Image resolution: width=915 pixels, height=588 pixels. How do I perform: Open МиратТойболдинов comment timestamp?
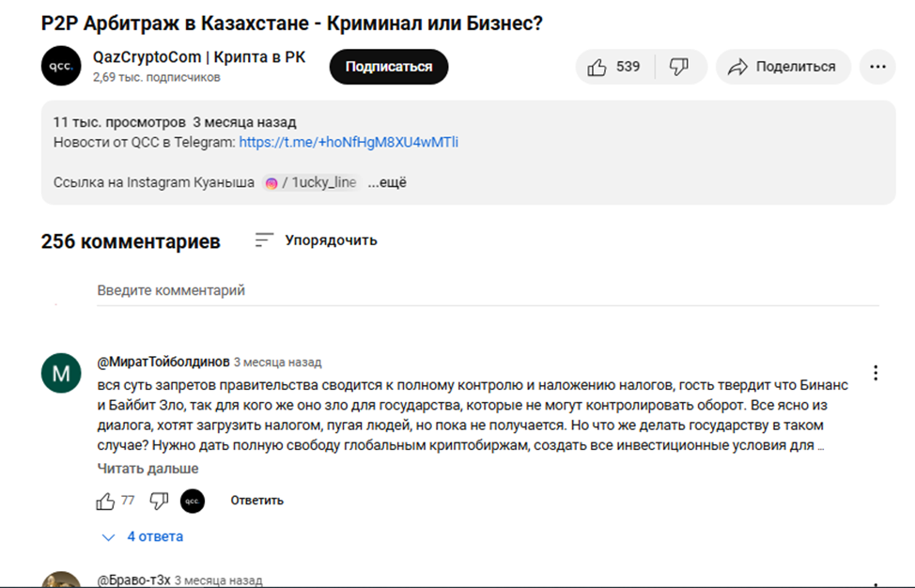point(278,363)
